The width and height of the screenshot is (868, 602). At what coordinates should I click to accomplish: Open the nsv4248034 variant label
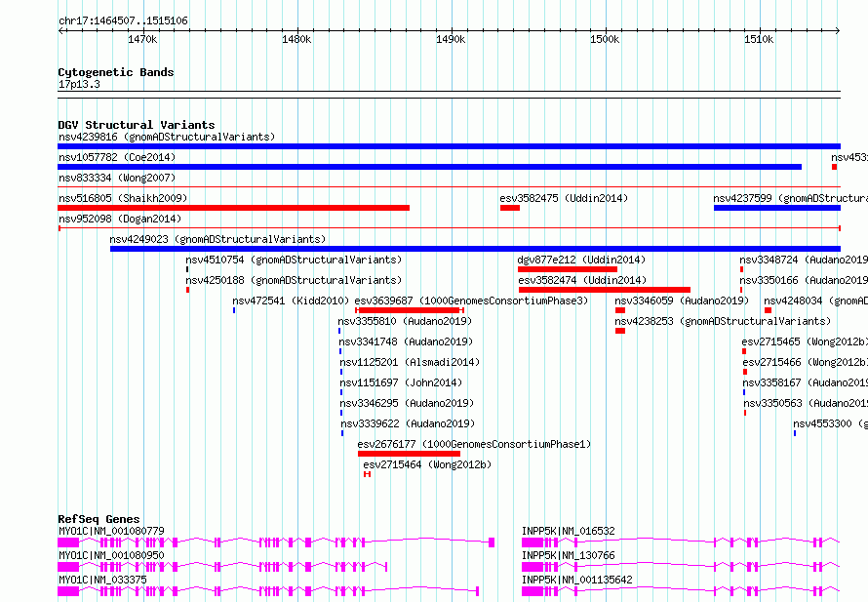[x=816, y=301]
